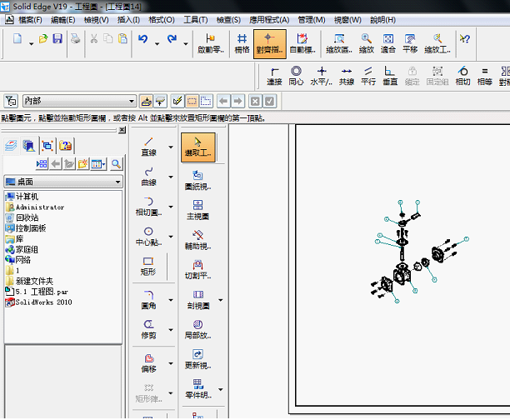This screenshot has width=510, height=420.
Task: Apply the 相等 equal relationship
Action: (x=485, y=76)
